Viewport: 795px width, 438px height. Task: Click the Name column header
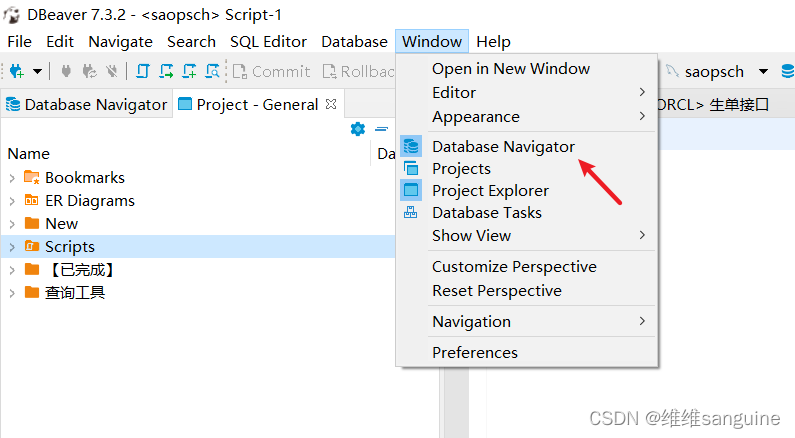28,154
